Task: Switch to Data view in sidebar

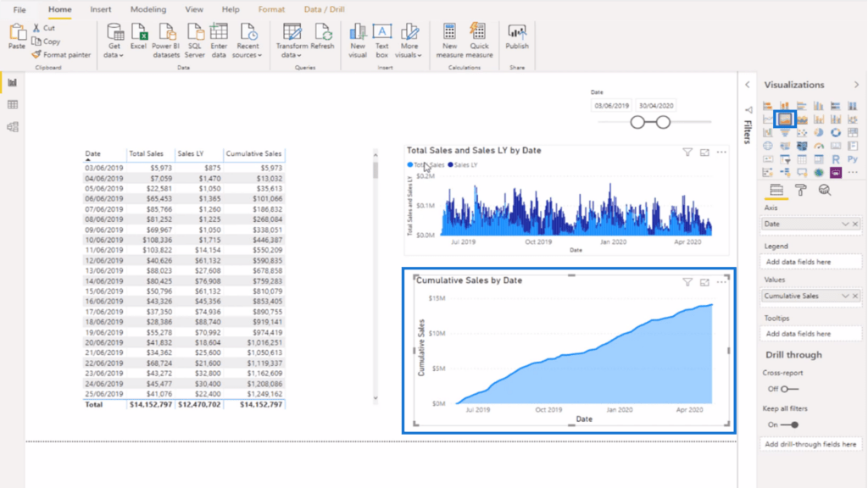Action: click(x=12, y=104)
